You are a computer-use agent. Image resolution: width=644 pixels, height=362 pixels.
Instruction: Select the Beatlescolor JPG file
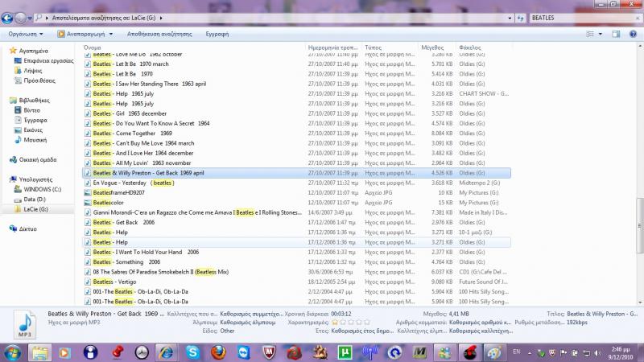click(x=296, y=203)
